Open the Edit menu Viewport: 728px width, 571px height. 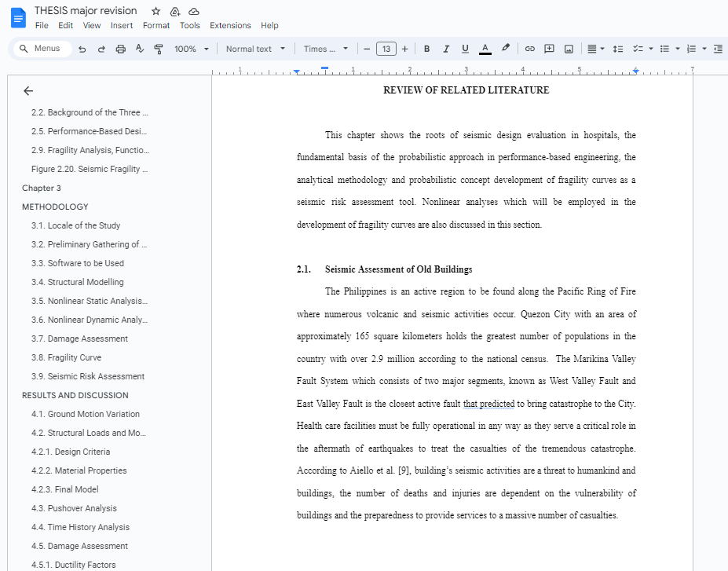[x=65, y=26]
